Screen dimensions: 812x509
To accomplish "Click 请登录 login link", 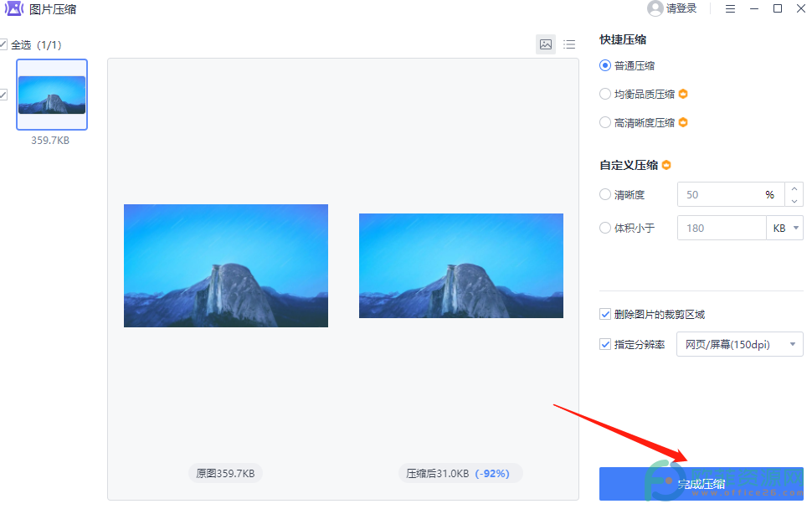I will pos(681,9).
